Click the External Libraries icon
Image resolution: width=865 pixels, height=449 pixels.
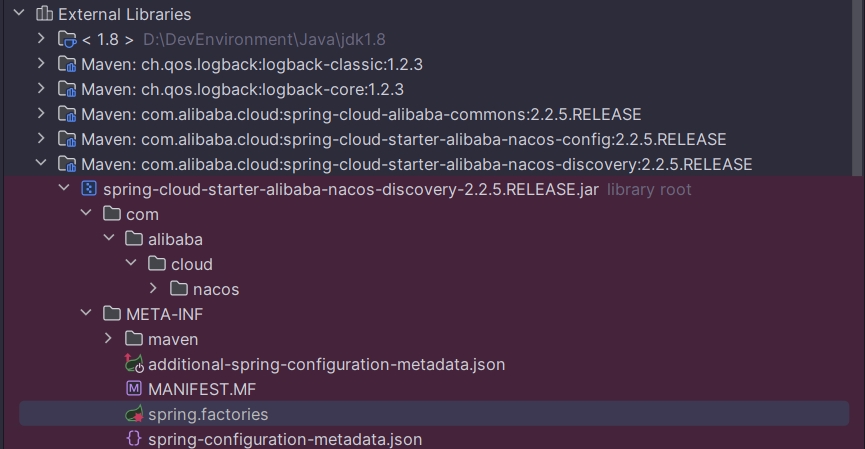point(44,14)
